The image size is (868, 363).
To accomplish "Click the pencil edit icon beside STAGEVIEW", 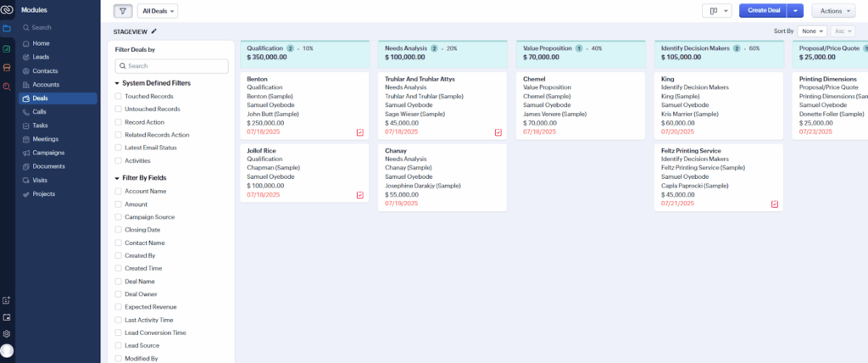I will point(154,31).
